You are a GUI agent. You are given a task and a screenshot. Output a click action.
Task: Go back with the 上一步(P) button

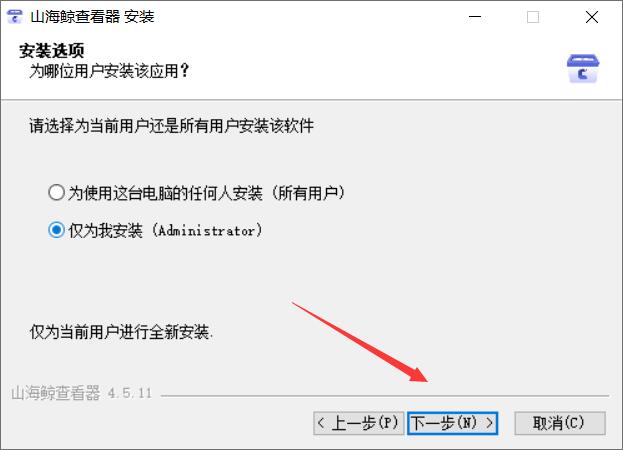coord(358,423)
